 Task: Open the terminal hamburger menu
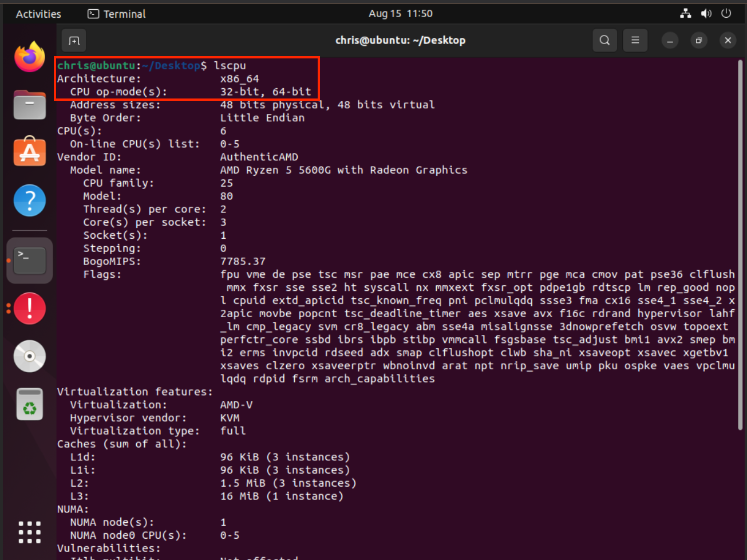point(635,40)
